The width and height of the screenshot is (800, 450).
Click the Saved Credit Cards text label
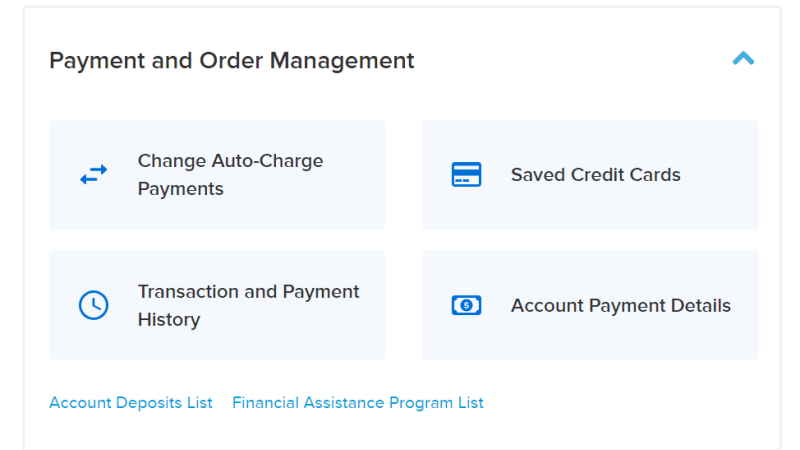595,174
